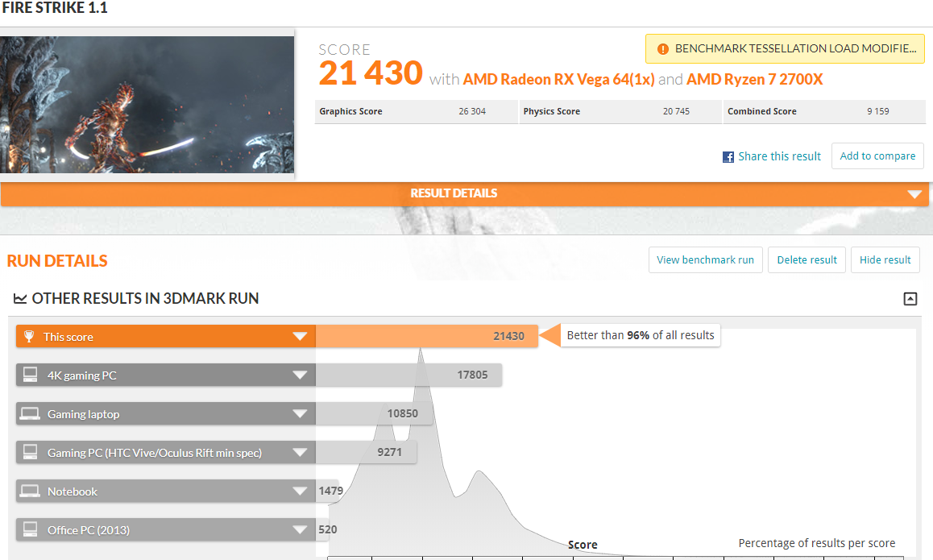The image size is (933, 560).
Task: Click the Facebook icon beside Share this result
Action: [728, 157]
